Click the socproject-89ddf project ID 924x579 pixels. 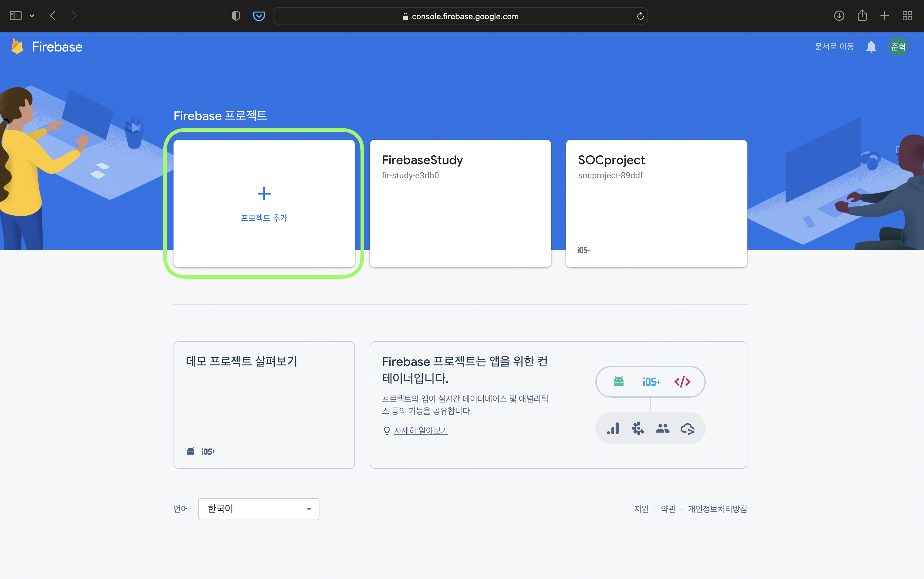[x=610, y=175]
